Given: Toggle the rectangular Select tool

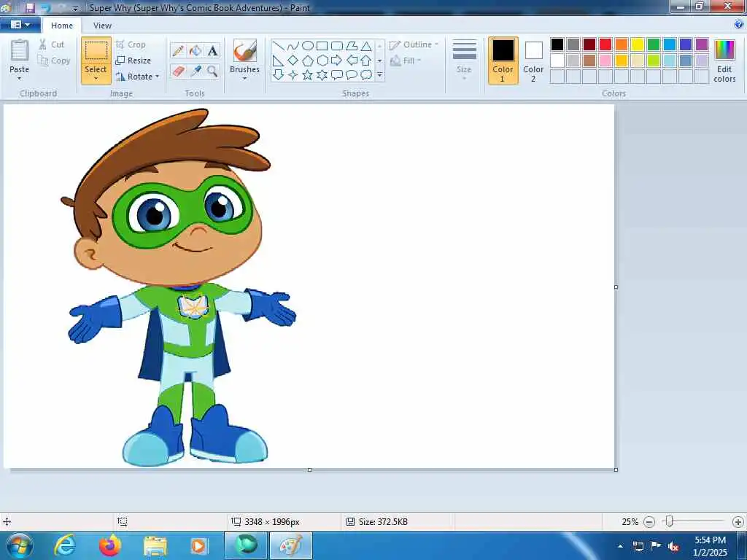Looking at the screenshot, I should pos(96,50).
